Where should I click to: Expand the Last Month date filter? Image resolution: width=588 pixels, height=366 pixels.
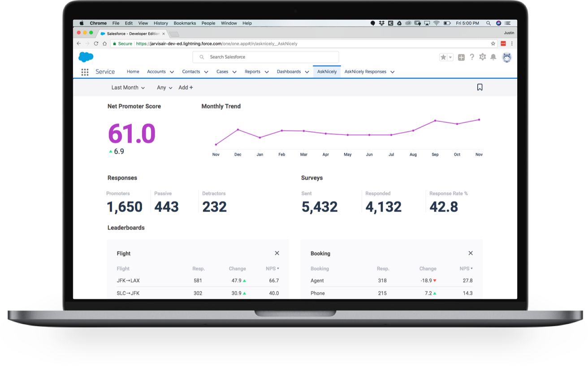point(128,88)
